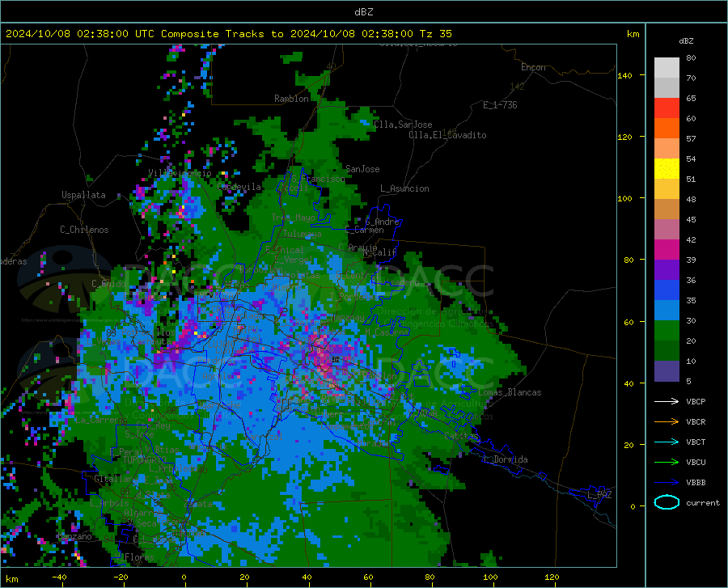
Task: Click the 'VBBB' legend text
Action: pos(696,483)
